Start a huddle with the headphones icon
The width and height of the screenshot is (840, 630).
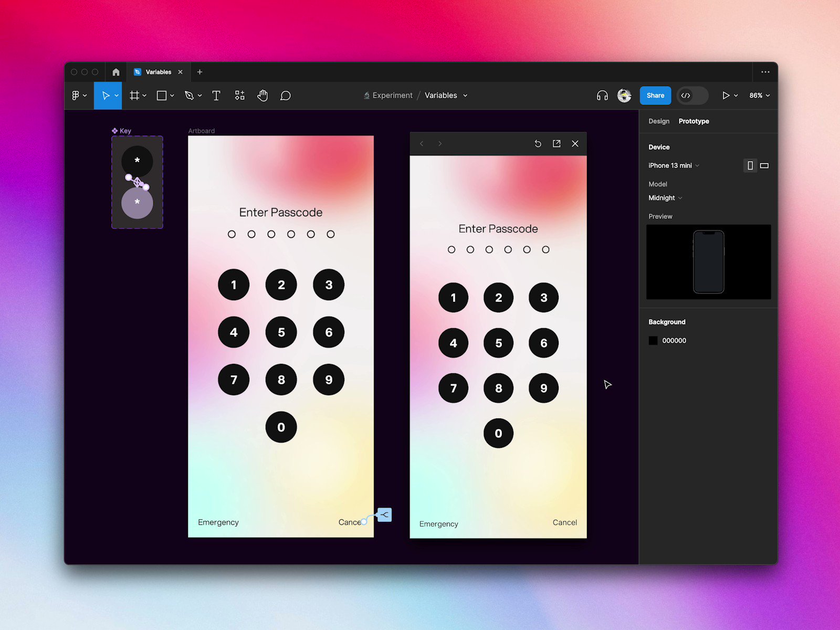[602, 95]
